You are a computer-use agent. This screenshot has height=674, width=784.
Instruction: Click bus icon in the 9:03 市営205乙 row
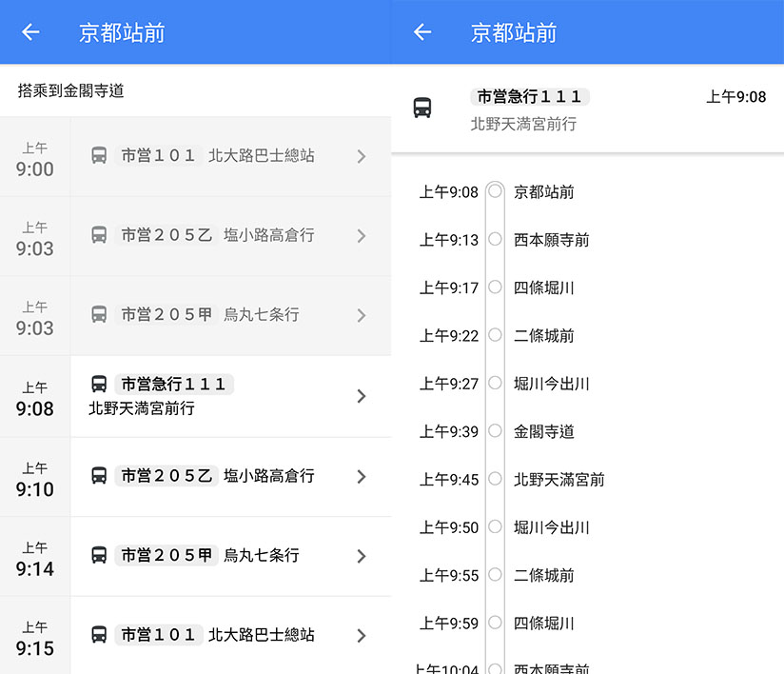click(x=99, y=235)
